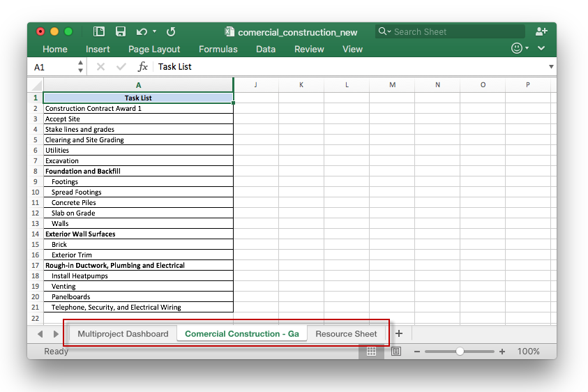The image size is (588, 392).
Task: Open the Undo history dropdown arrow
Action: click(155, 31)
